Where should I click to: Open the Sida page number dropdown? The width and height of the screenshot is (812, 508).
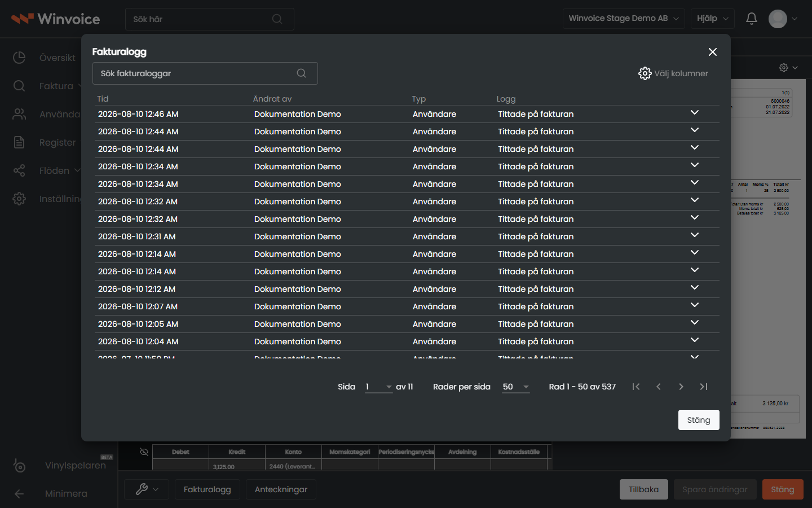[378, 387]
